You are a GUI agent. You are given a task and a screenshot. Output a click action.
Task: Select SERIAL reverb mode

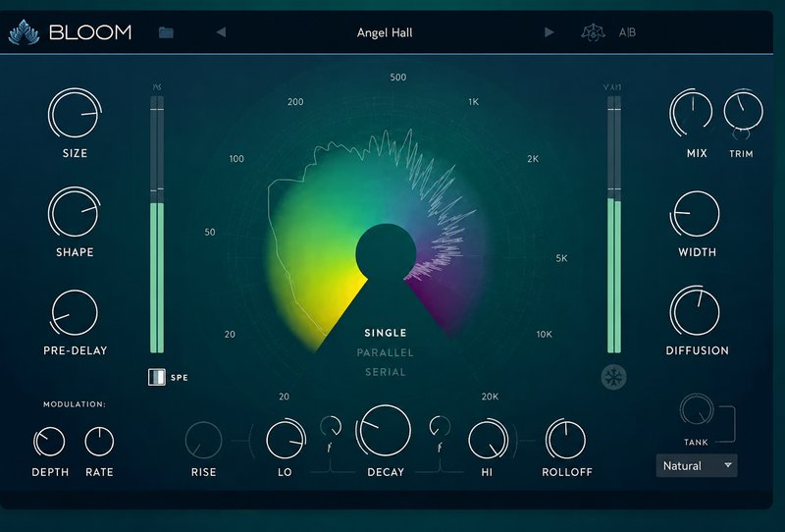[386, 372]
